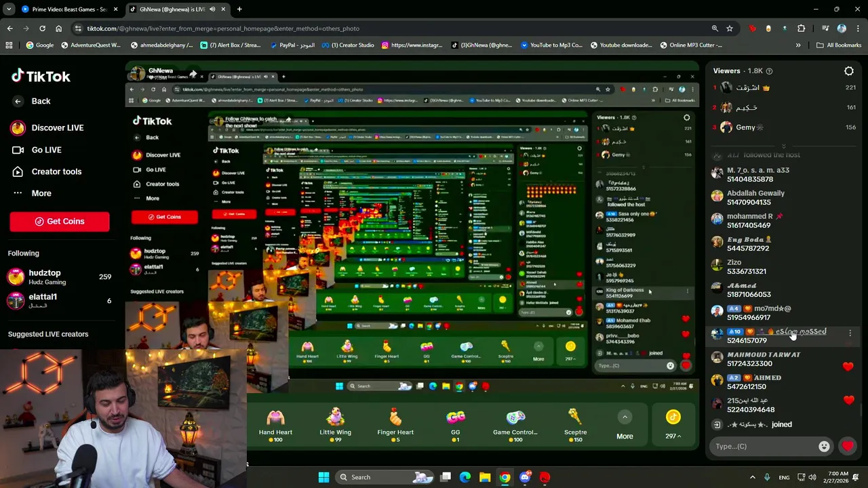Open a new browser tab
The width and height of the screenshot is (868, 488).
tap(239, 9)
